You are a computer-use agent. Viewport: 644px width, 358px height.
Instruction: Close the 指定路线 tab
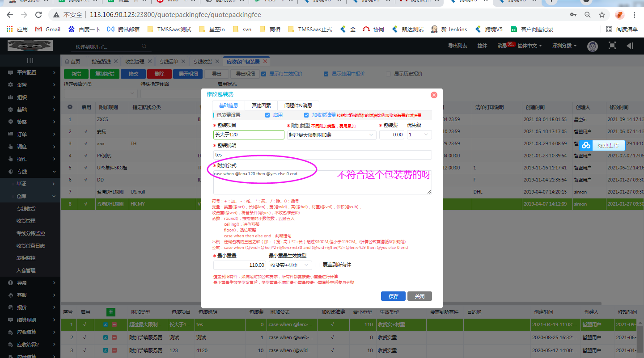click(116, 62)
